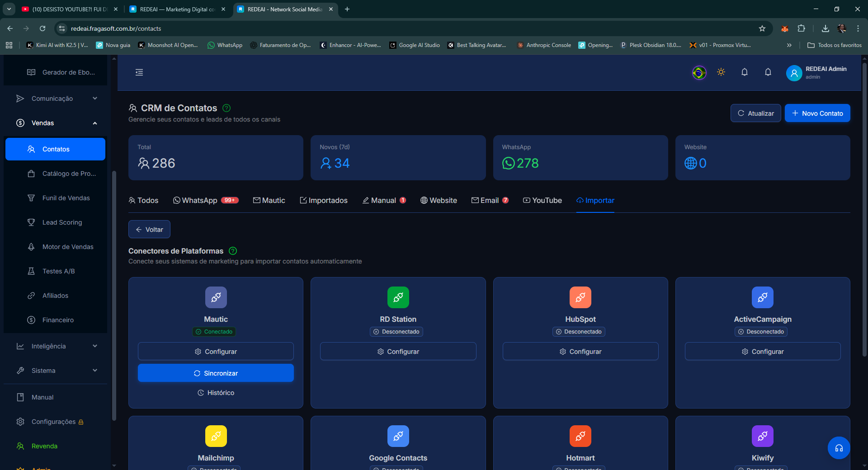Toggle light theme with the sun icon
The height and width of the screenshot is (470, 868).
(721, 72)
